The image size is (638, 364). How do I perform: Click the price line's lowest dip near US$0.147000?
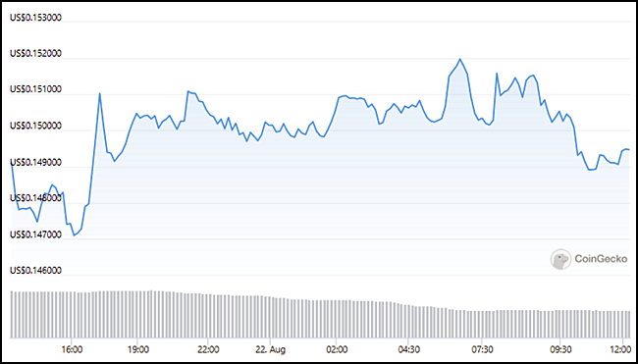[74, 235]
